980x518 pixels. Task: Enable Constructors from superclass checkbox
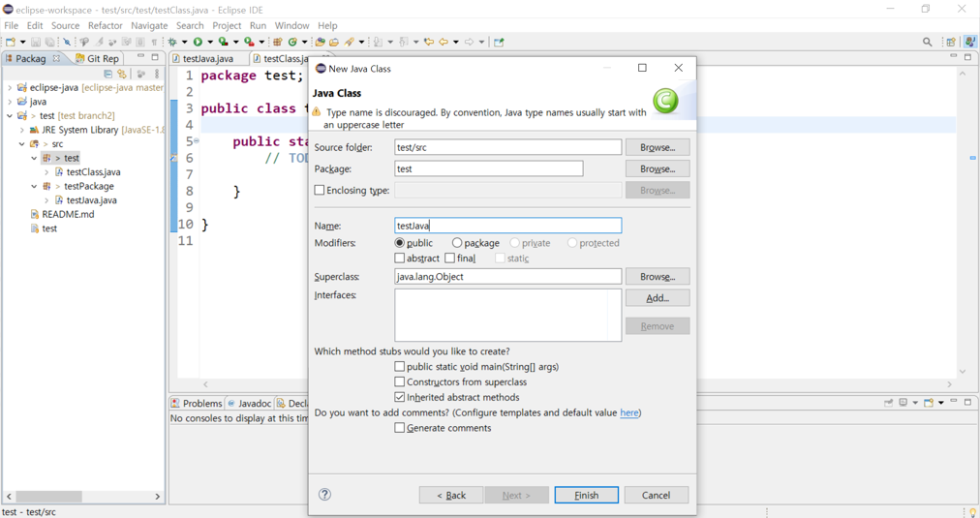[399, 381]
